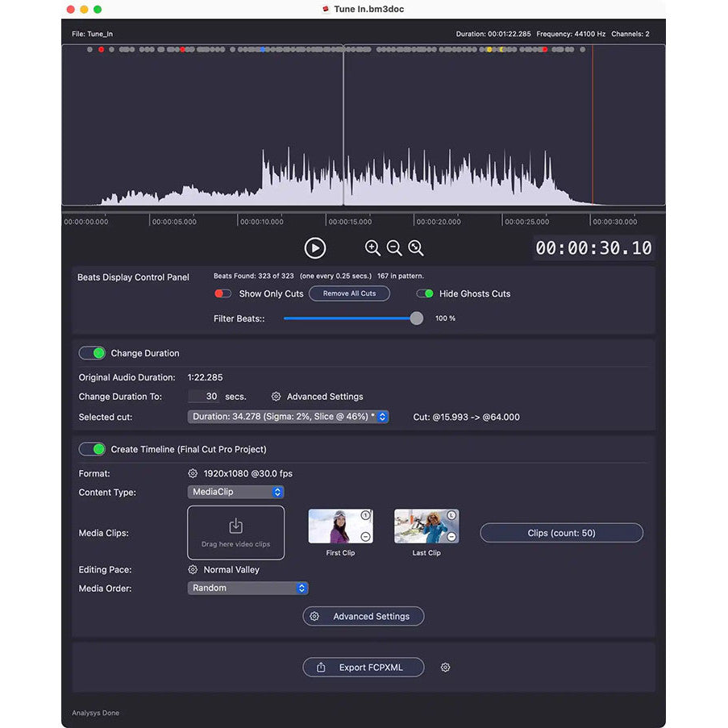Open Editing Pace gear for Normal Valley

coord(193,570)
